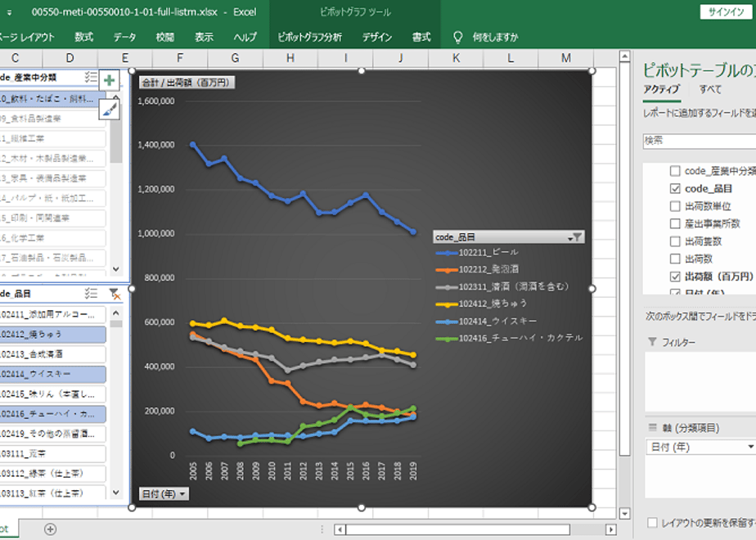Open the 数式 ribbon tab

(x=84, y=37)
